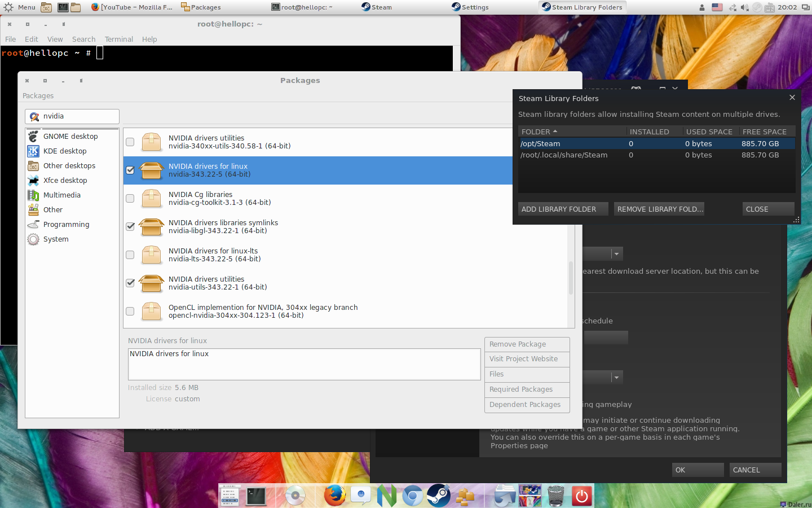Click the network tray icon
Image resolution: width=812 pixels, height=508 pixels.
point(732,7)
